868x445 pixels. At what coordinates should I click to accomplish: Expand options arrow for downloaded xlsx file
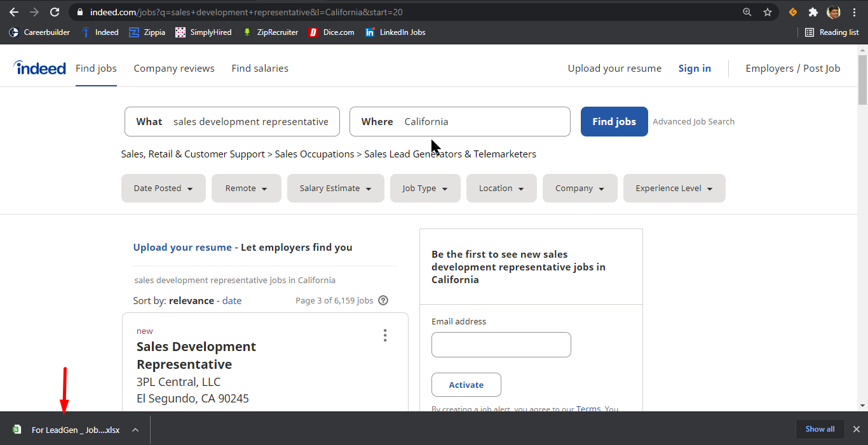click(x=135, y=430)
